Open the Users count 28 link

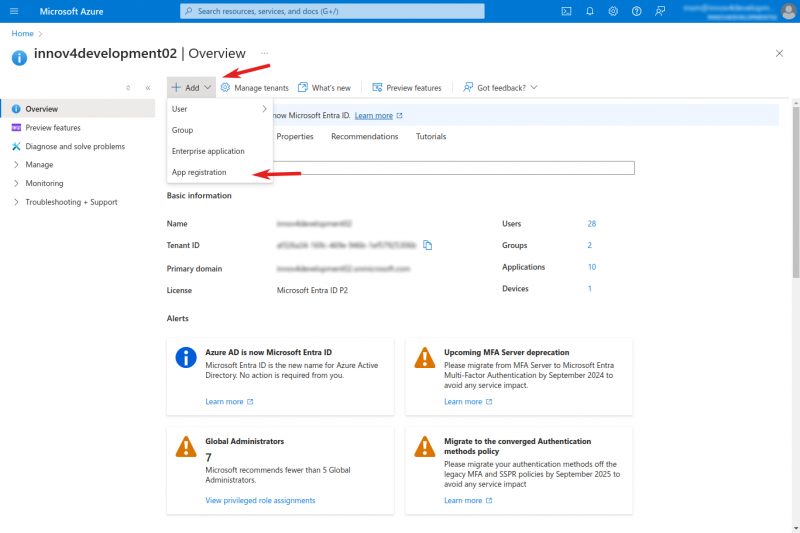pos(592,223)
